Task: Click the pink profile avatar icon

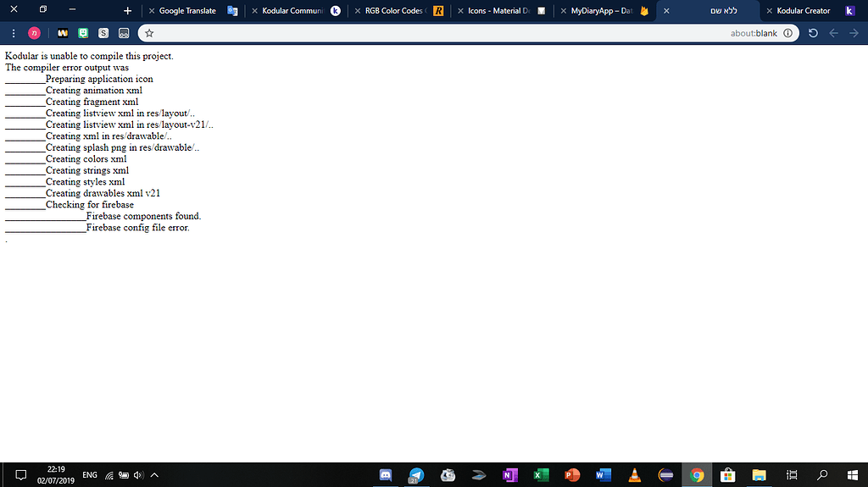Action: pyautogui.click(x=34, y=33)
